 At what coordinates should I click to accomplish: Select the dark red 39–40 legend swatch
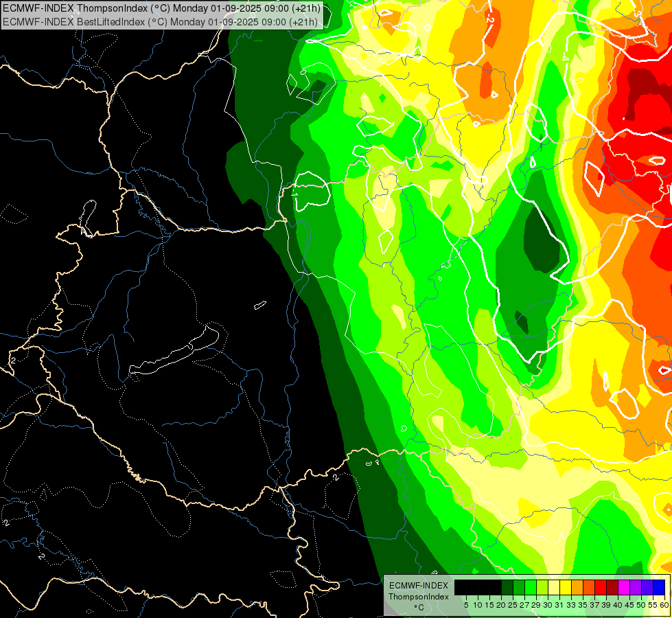point(612,587)
